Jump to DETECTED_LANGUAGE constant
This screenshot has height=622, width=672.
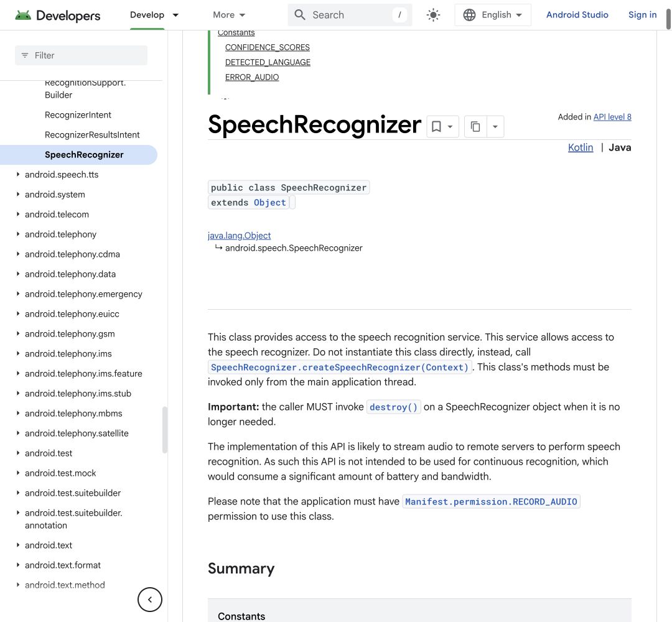tap(268, 62)
